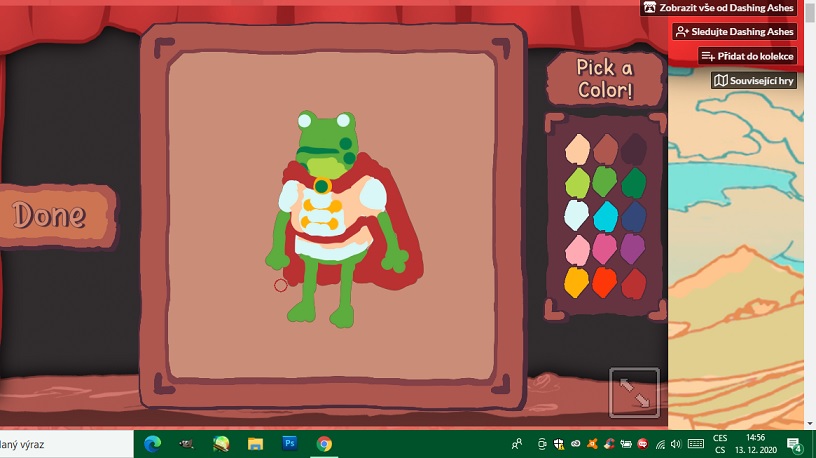Click 'Přidat do kolekce' button

tap(747, 56)
